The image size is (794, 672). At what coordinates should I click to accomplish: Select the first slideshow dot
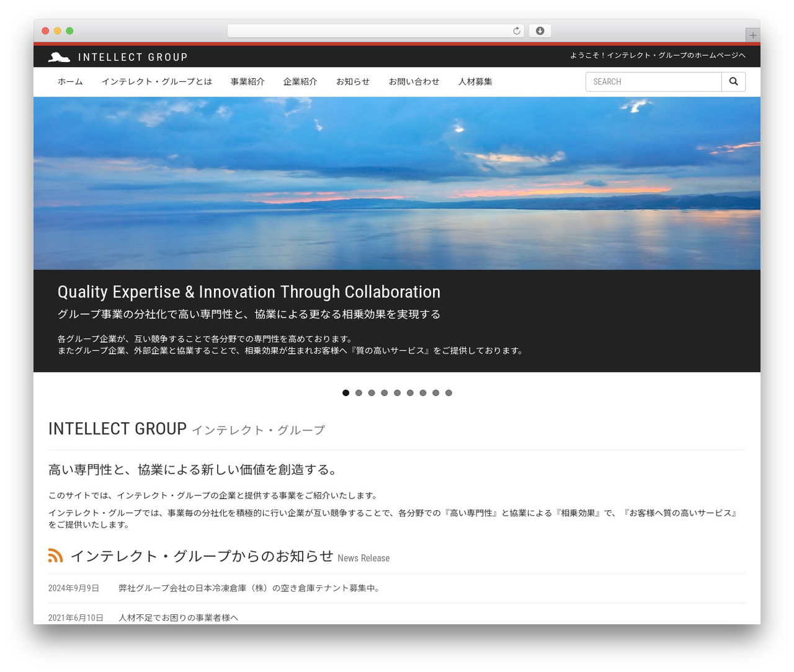346,393
